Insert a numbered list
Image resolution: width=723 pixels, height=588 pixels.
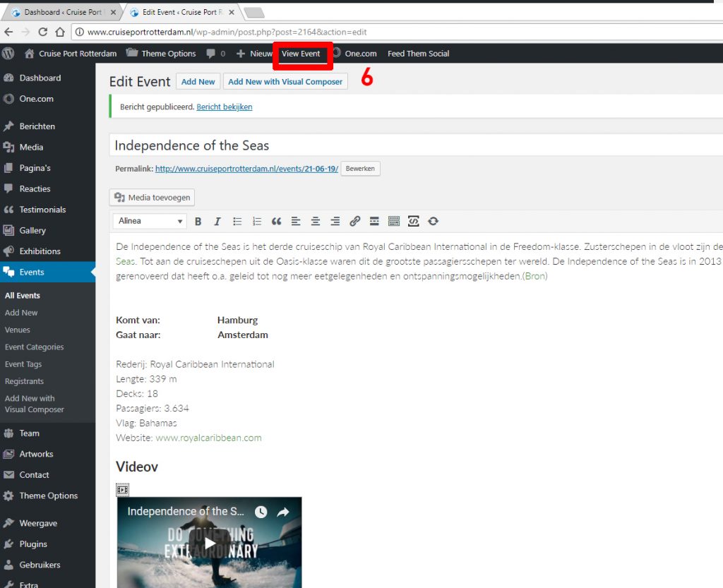click(x=257, y=221)
